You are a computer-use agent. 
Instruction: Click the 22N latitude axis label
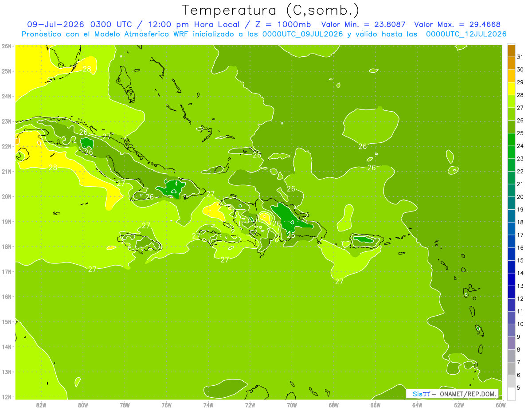[x=6, y=146]
